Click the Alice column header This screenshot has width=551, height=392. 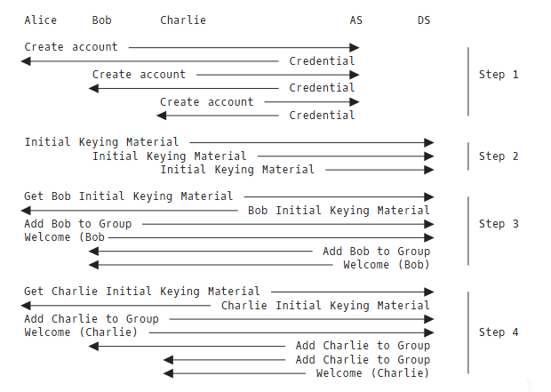[41, 20]
